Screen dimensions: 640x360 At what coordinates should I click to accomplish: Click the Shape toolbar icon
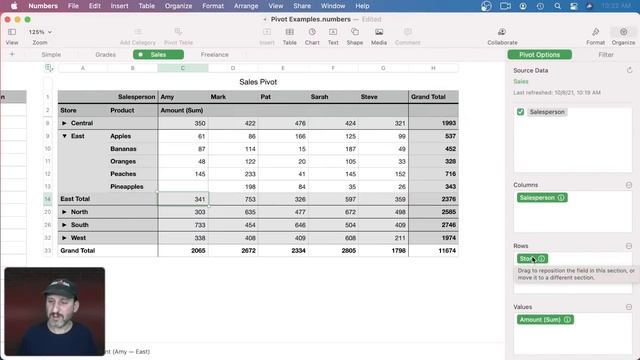[x=355, y=32]
